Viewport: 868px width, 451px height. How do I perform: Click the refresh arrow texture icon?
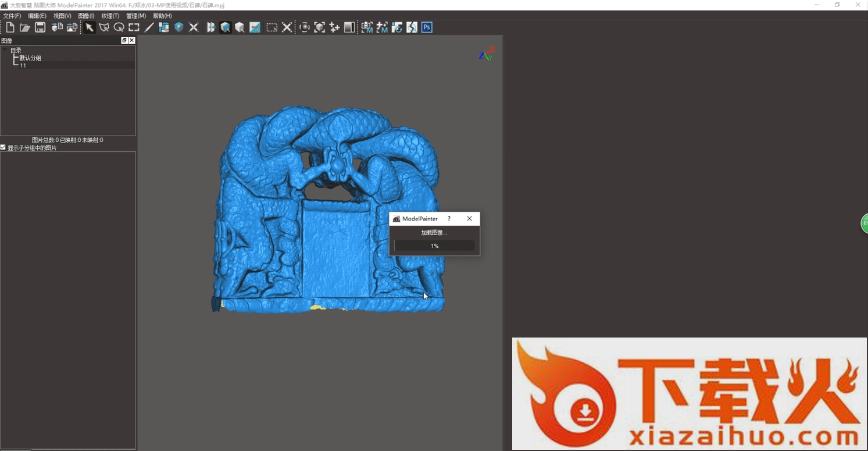pyautogui.click(x=397, y=27)
